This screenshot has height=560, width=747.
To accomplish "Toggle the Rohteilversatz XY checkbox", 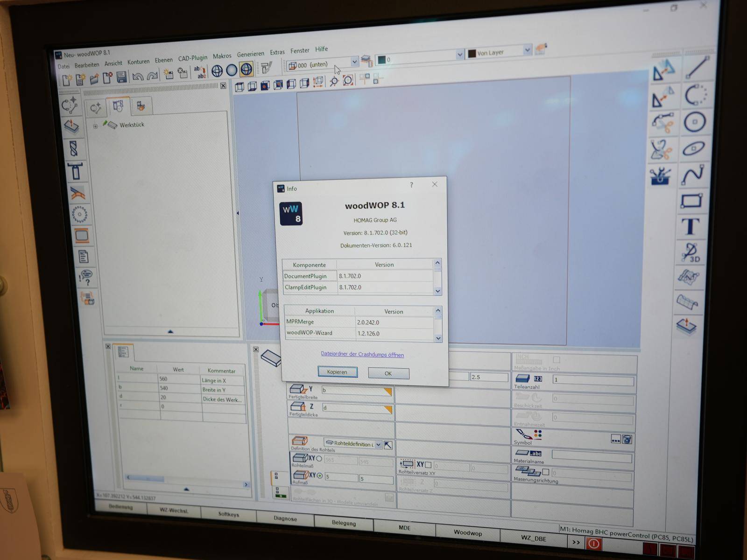I will 428,465.
